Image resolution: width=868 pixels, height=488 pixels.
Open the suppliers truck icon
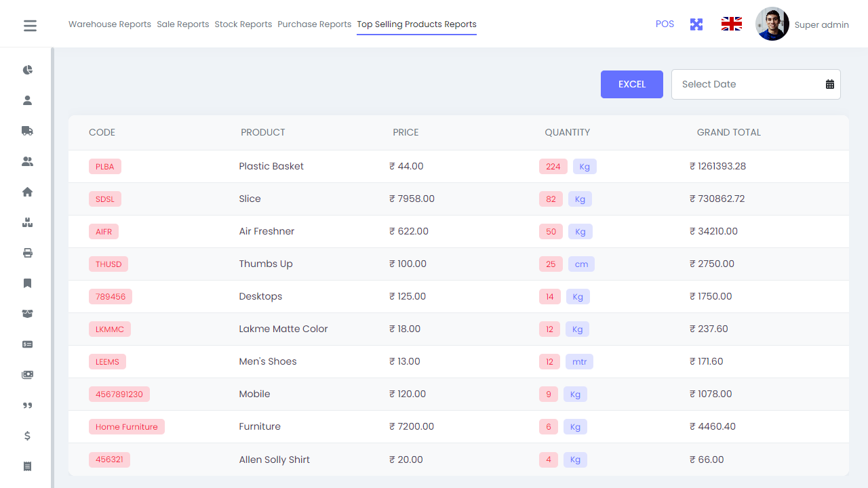[27, 131]
